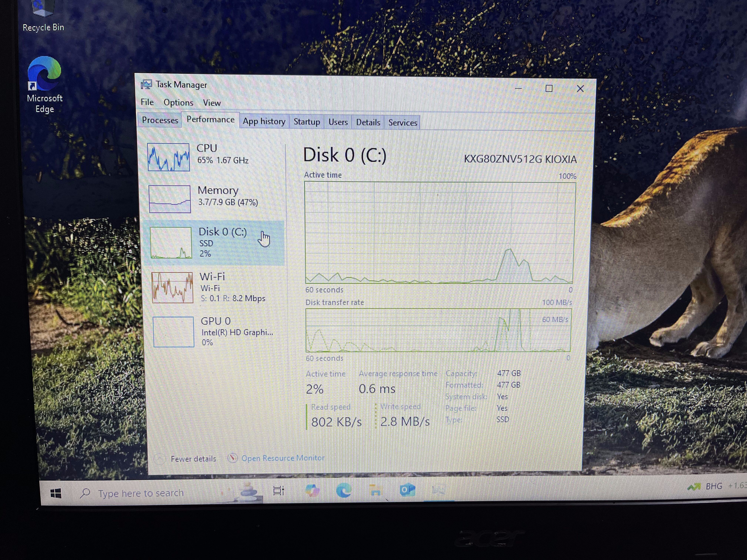The image size is (747, 560).
Task: Minimize the Task Manager window
Action: [518, 89]
